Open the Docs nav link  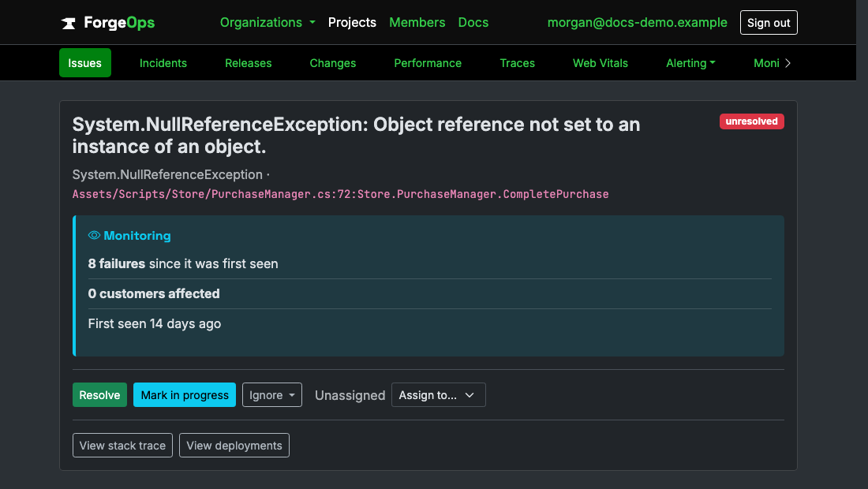pos(473,23)
